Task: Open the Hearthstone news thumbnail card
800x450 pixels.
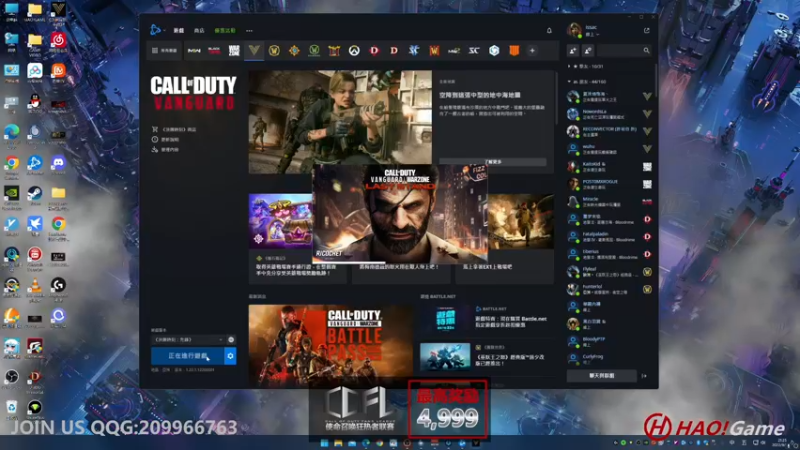Action: point(281,221)
